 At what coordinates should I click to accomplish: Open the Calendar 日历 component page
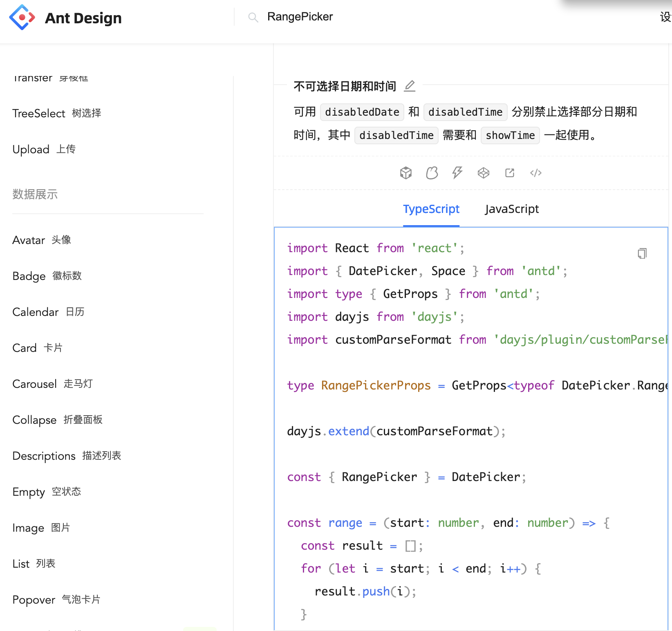pos(48,312)
